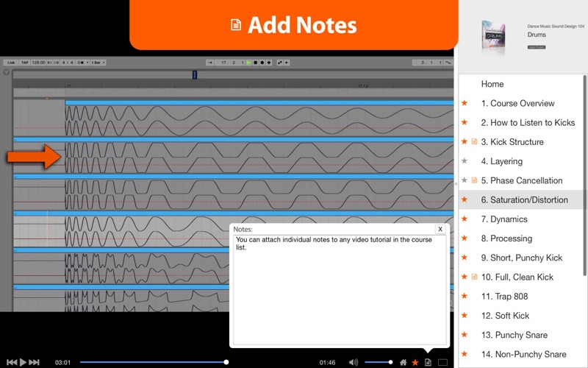Click the volume slider handle
588x368 pixels.
coord(390,362)
